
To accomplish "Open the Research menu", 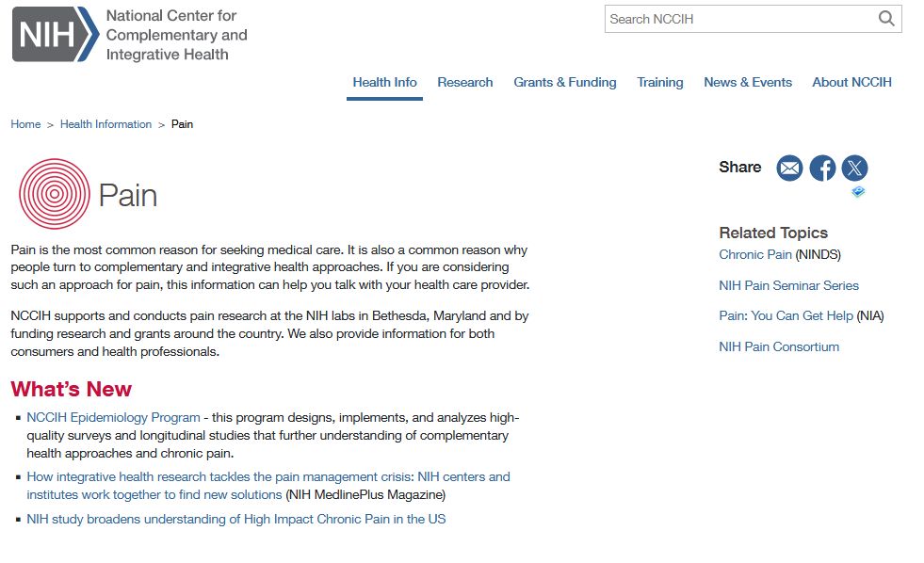I will point(465,83).
